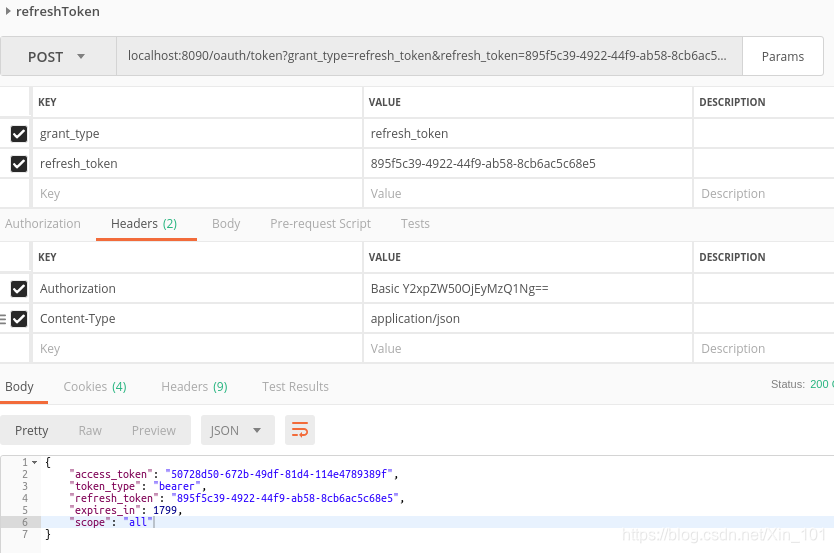
Task: Uncheck the Content-Type header checkbox
Action: click(x=19, y=319)
